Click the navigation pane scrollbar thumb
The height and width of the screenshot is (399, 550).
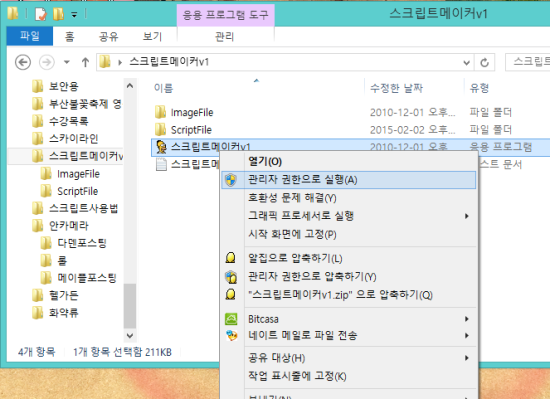click(x=130, y=305)
